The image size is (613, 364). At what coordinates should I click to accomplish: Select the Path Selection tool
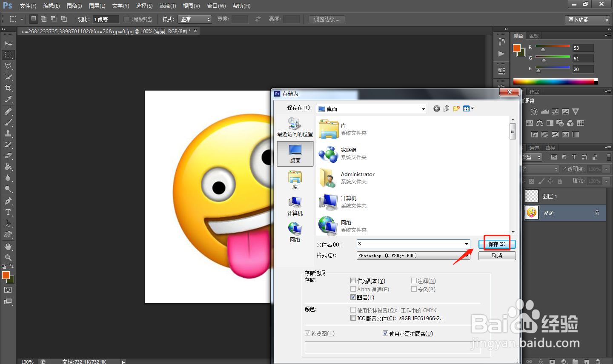coord(8,223)
